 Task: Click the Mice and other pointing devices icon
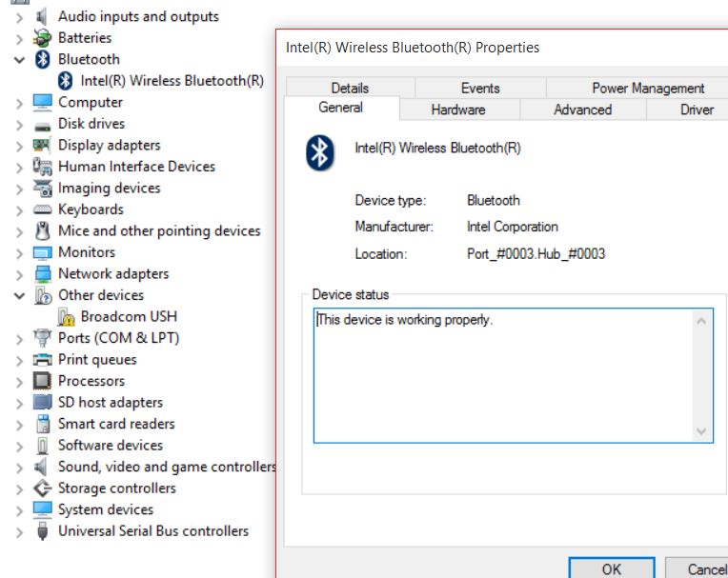[x=42, y=230]
